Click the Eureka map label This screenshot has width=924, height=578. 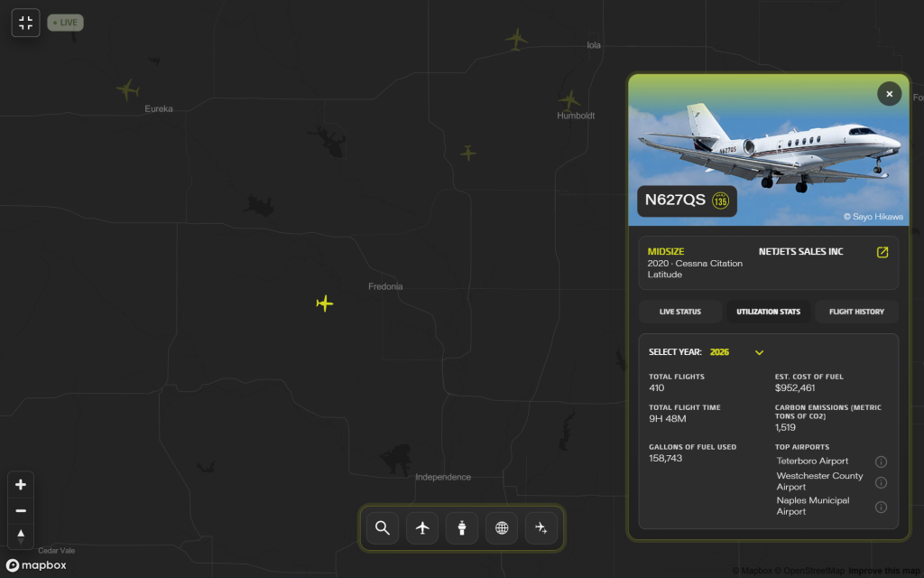[159, 109]
